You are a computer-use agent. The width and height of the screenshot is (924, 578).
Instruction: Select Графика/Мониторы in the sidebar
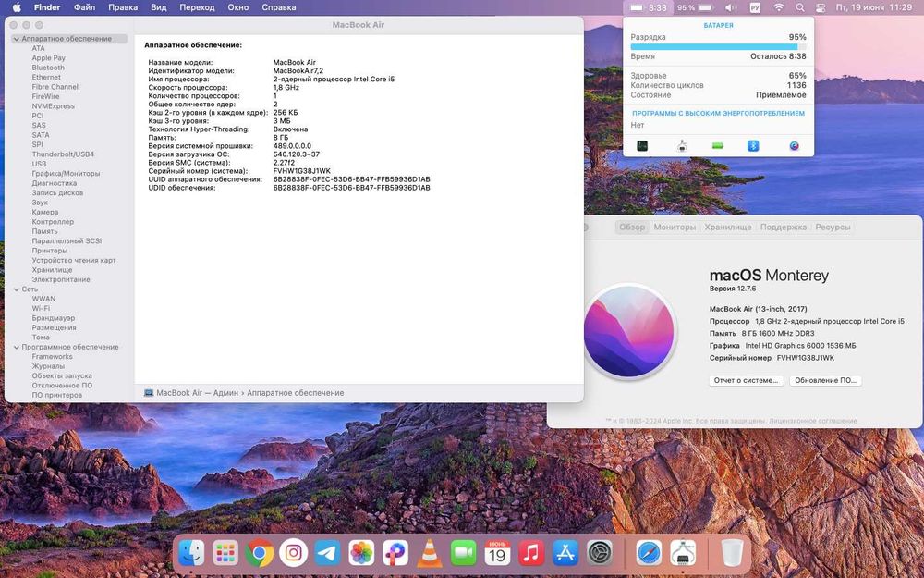(x=66, y=174)
